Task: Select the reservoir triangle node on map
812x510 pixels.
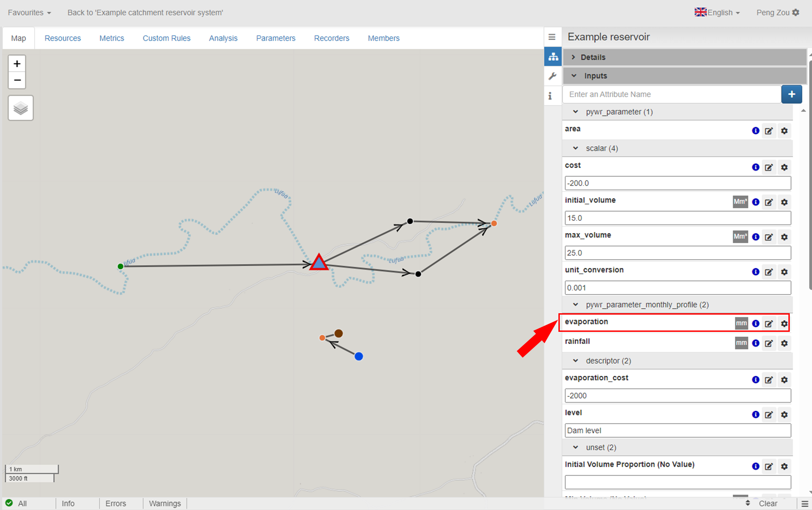Action: 319,263
